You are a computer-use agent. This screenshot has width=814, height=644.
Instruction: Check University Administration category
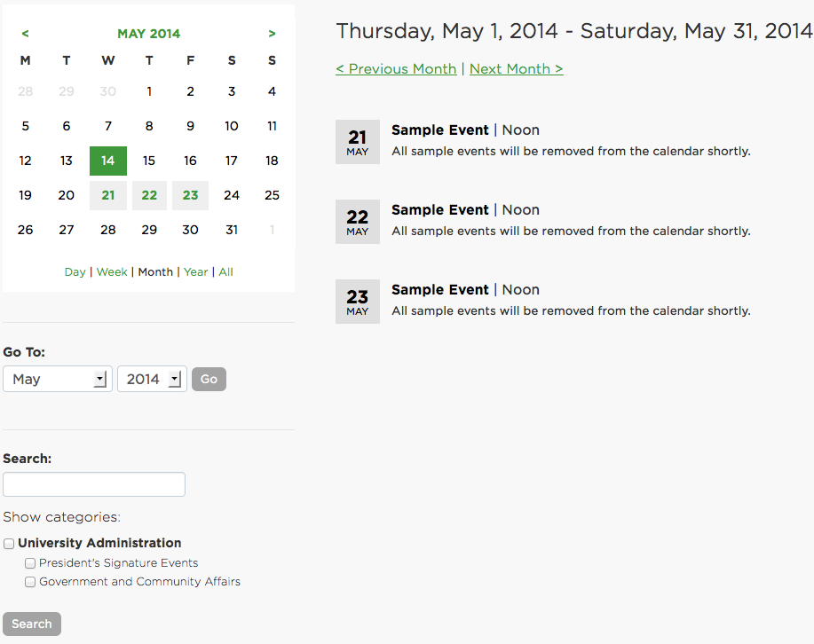9,544
